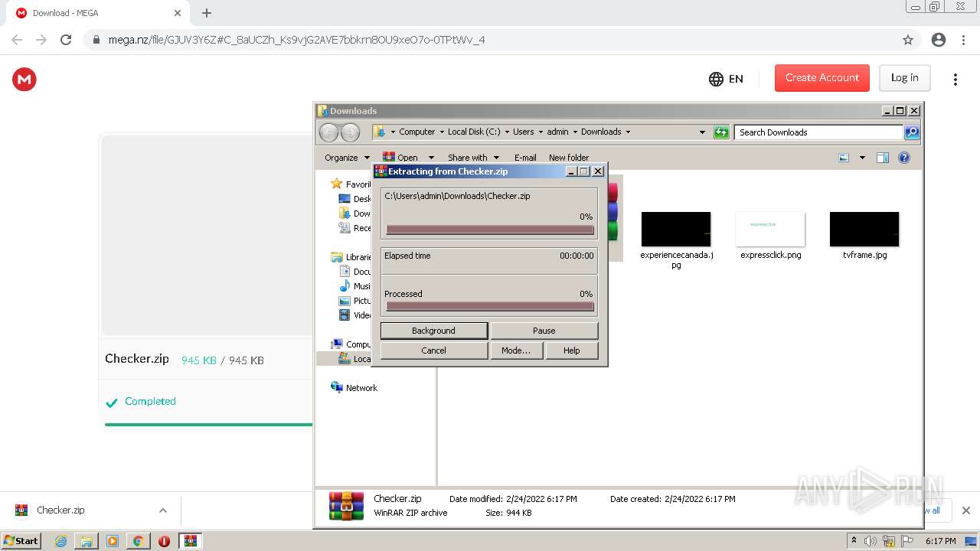Click Open in Explorer toolbar

click(x=401, y=158)
